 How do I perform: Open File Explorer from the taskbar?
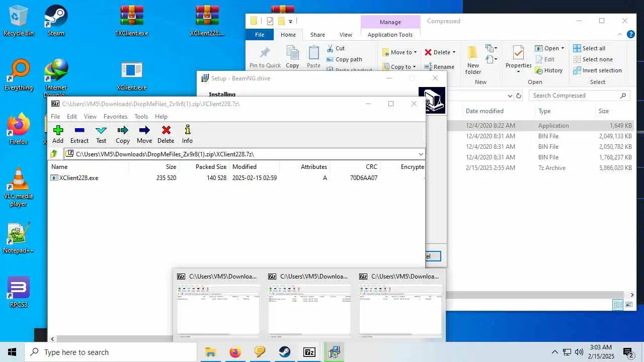pos(210,352)
